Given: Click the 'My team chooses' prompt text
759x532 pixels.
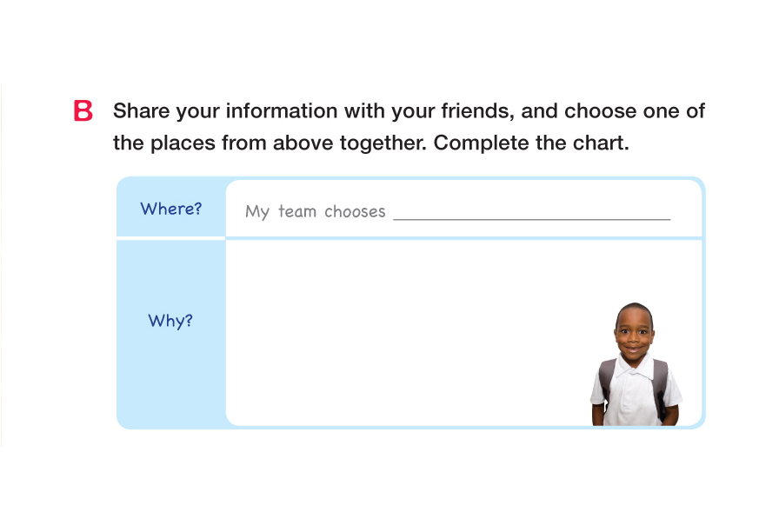Looking at the screenshot, I should coord(315,211).
